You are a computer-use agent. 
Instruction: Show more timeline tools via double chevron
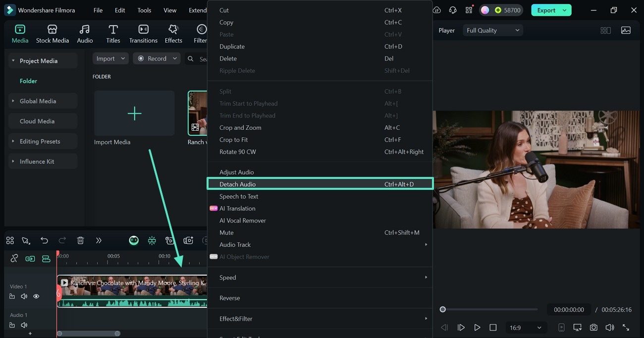click(99, 240)
